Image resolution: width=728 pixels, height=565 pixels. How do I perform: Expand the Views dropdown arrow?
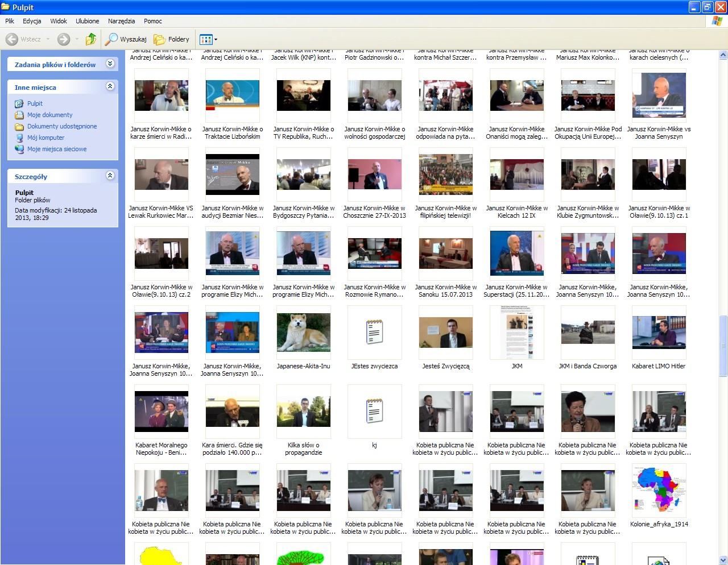(x=216, y=39)
